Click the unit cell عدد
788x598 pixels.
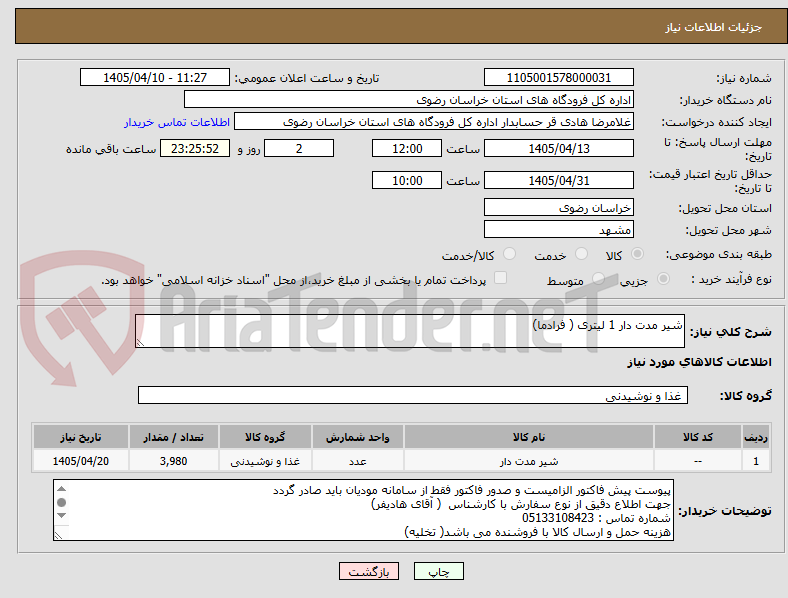coord(358,461)
